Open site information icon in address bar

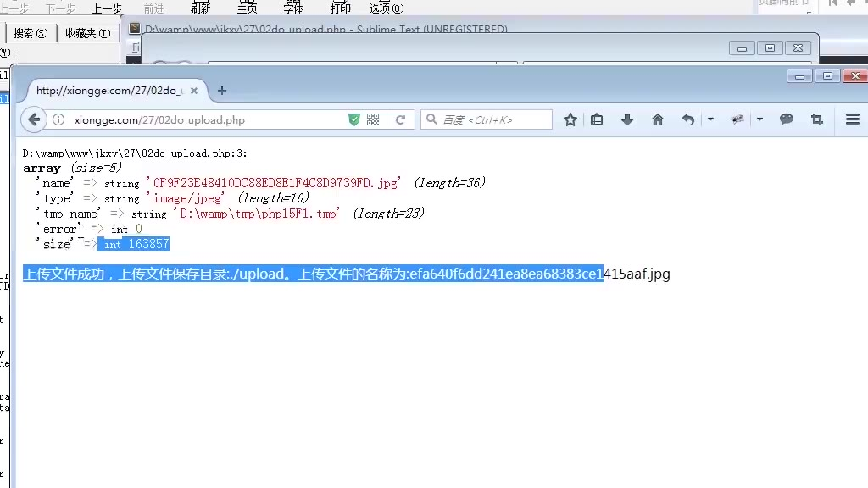[58, 119]
